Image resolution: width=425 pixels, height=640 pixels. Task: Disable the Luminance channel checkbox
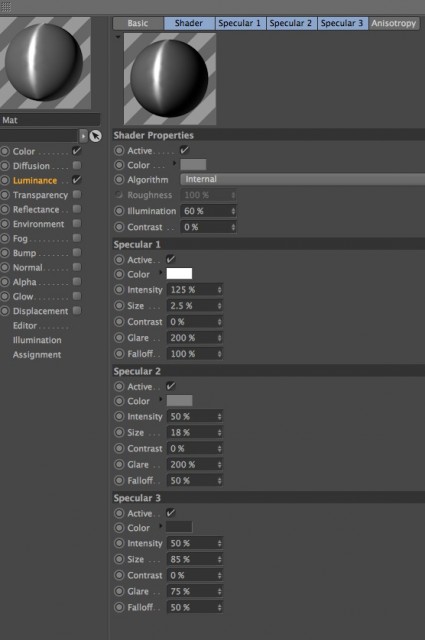pyautogui.click(x=76, y=180)
